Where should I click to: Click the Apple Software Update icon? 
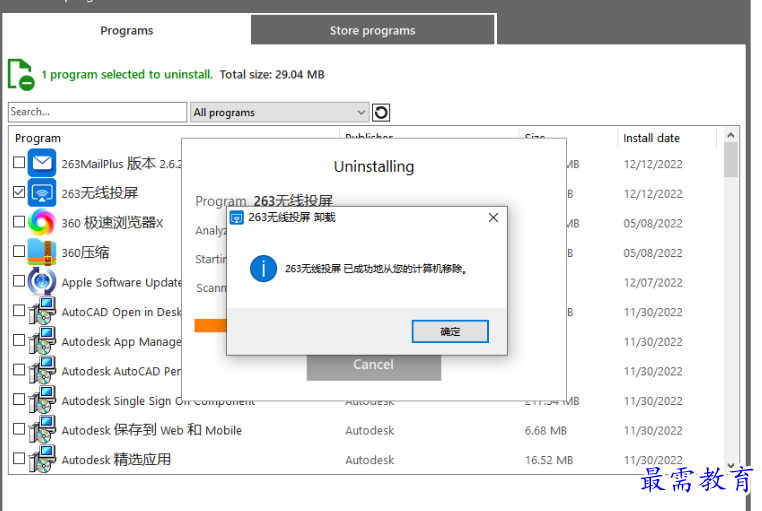[x=42, y=281]
